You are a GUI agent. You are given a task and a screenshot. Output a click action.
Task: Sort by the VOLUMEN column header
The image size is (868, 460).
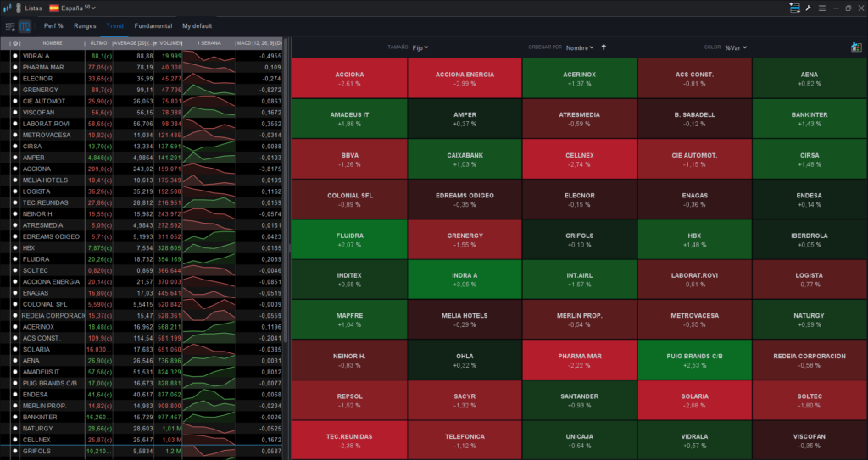tap(170, 43)
